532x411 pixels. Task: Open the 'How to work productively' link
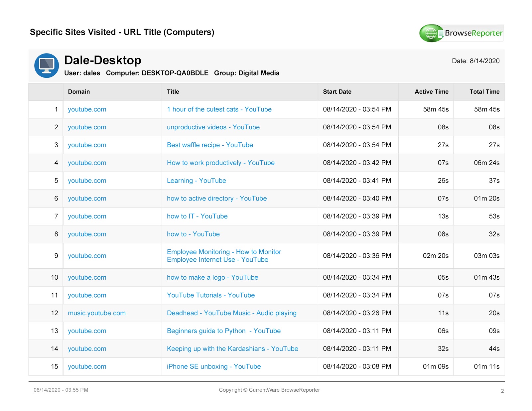(x=221, y=163)
